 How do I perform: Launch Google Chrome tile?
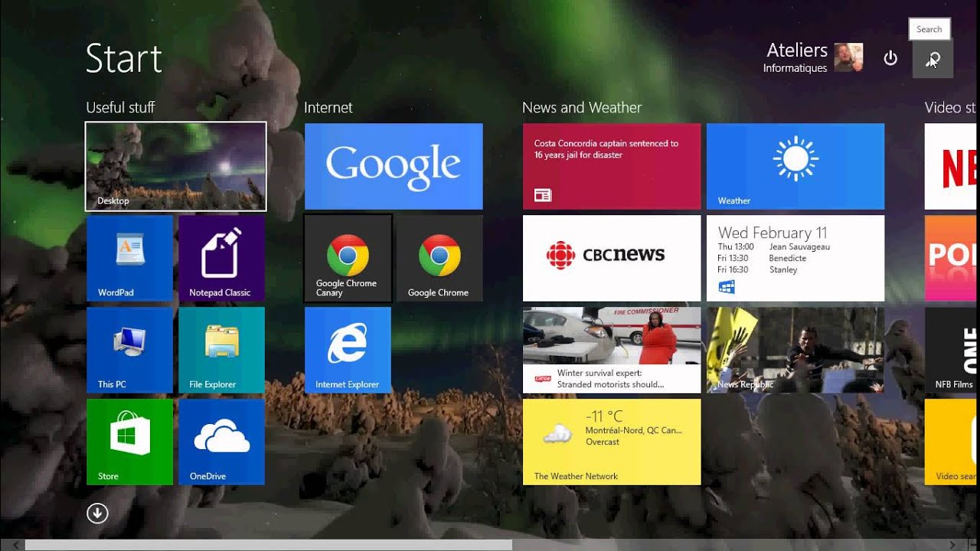coord(439,258)
